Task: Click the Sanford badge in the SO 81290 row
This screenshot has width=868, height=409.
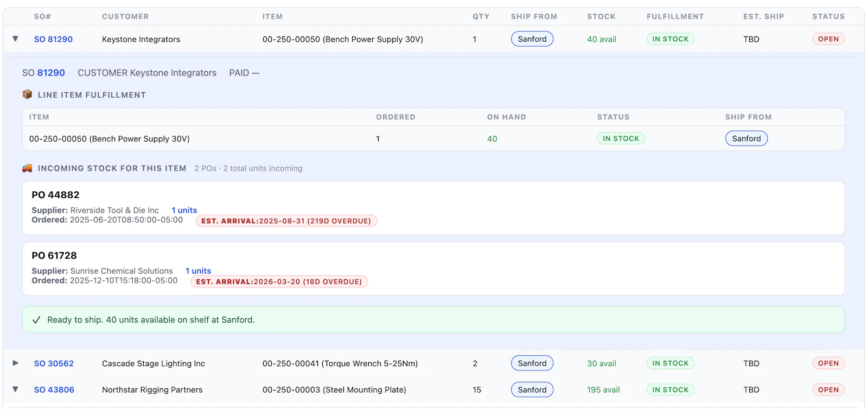Action: [x=532, y=39]
